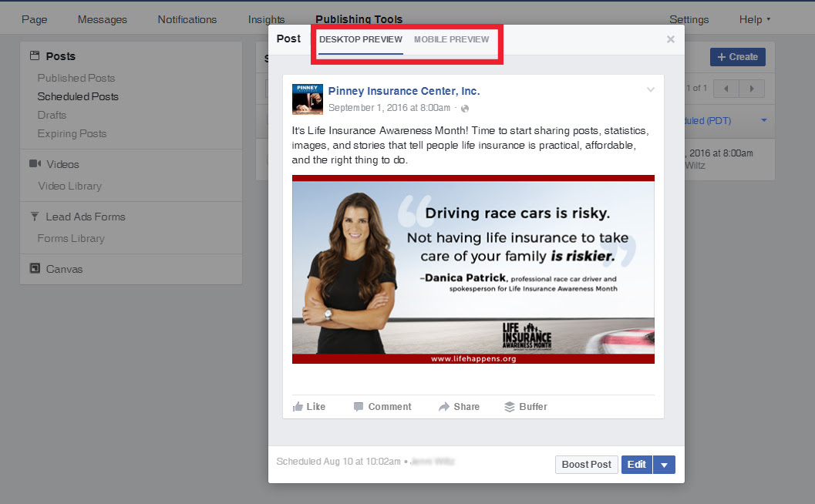Click the Comment speech bubble icon

pos(358,406)
